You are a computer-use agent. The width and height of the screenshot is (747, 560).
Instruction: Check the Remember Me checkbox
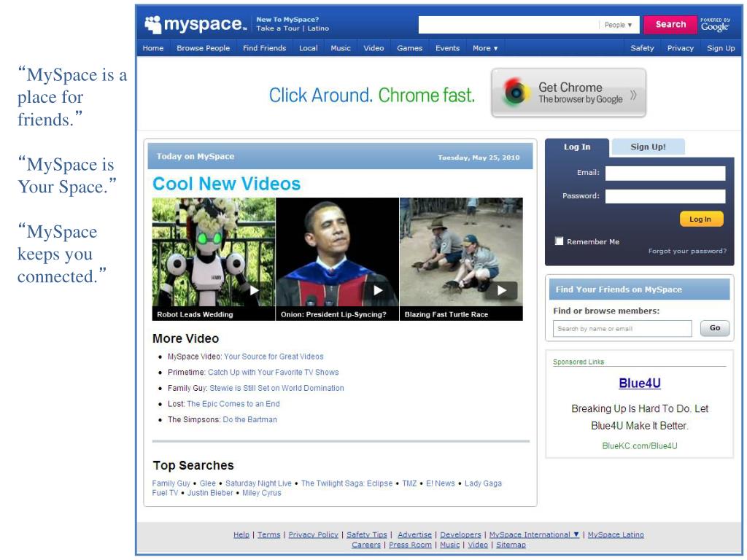[560, 241]
